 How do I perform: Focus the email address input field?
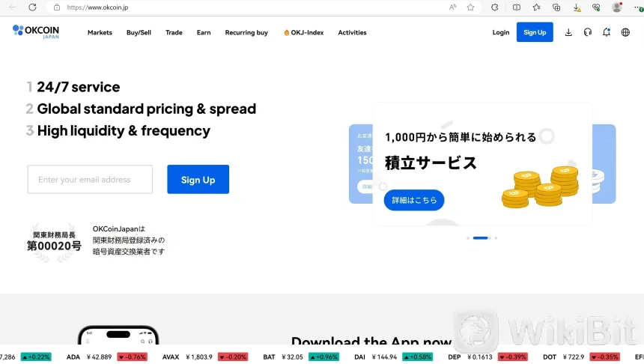pos(90,180)
